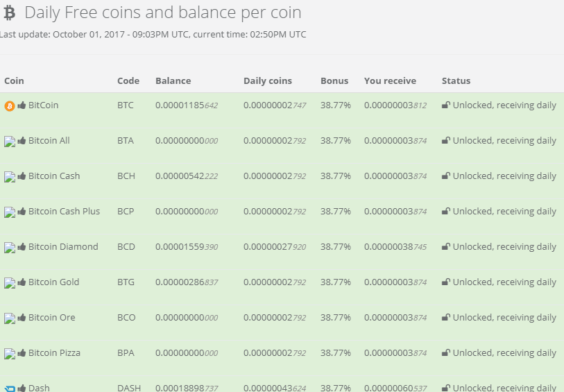This screenshot has height=392, width=564.
Task: Select the Bitcoin Ore coin name
Action: click(x=52, y=317)
